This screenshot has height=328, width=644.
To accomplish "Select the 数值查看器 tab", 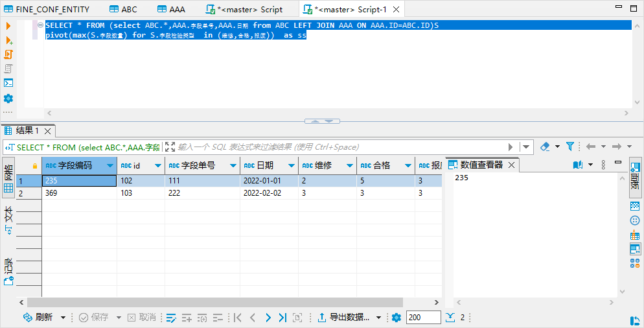I will (476, 165).
